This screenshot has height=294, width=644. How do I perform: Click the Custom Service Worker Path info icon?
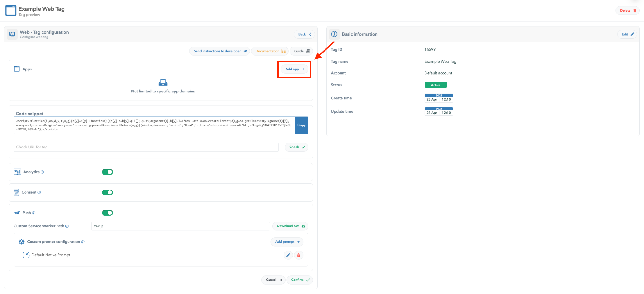pos(67,226)
